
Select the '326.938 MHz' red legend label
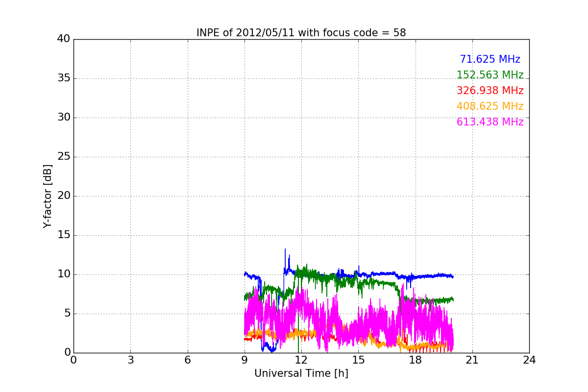490,91
